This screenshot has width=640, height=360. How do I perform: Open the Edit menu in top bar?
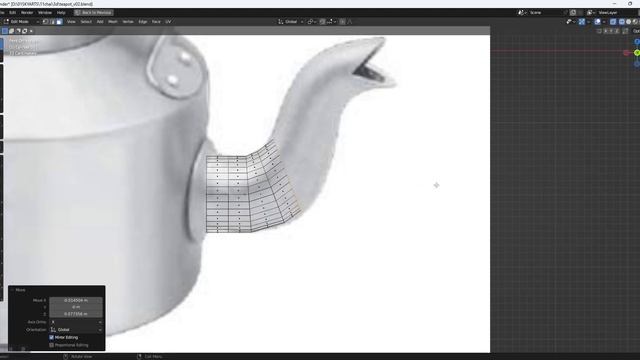(13, 13)
